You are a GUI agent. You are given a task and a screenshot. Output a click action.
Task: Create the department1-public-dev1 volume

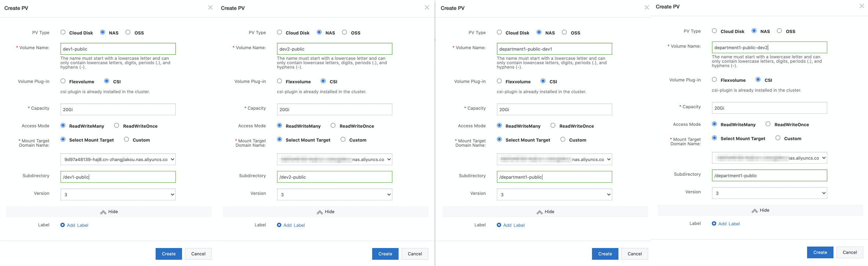(605, 254)
